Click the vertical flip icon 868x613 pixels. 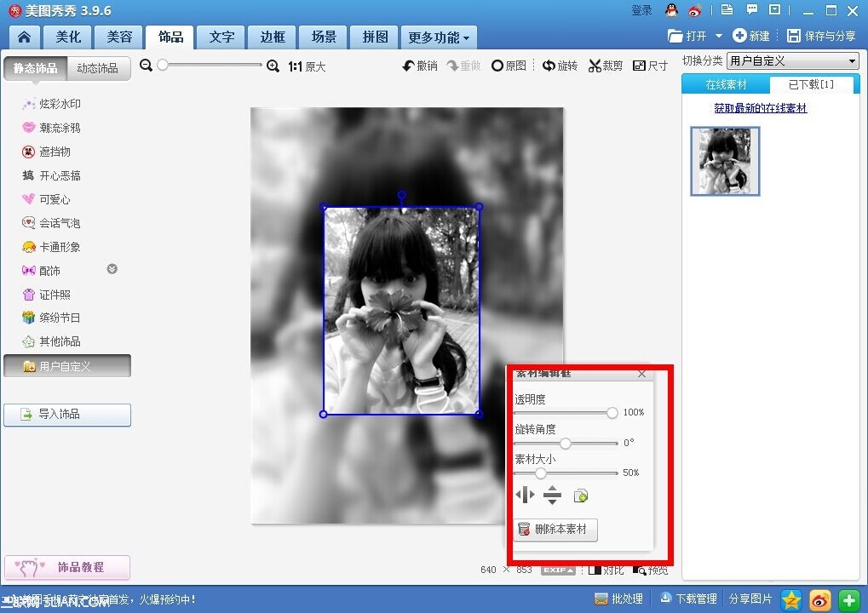tap(552, 496)
